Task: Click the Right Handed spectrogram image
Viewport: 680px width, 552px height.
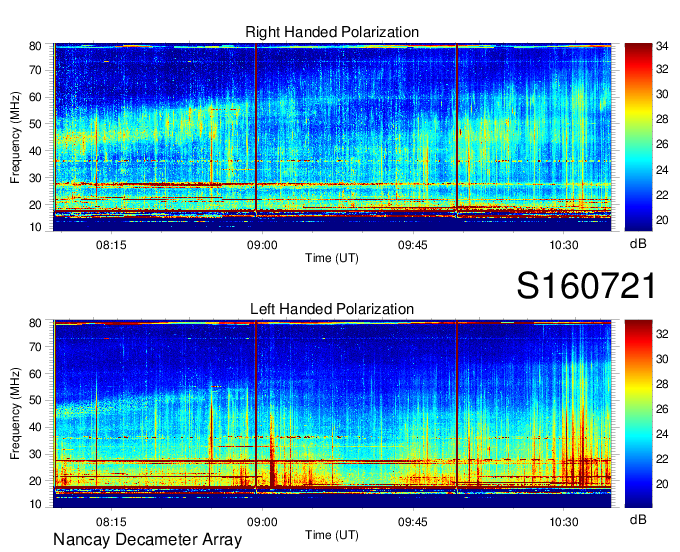Action: tap(332, 137)
